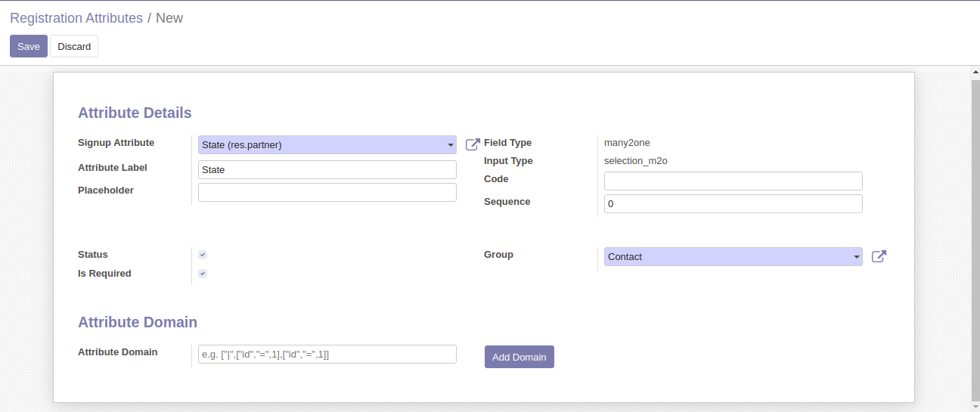Click the Attribute Domain input box
The width and height of the screenshot is (980, 412).
pyautogui.click(x=327, y=355)
